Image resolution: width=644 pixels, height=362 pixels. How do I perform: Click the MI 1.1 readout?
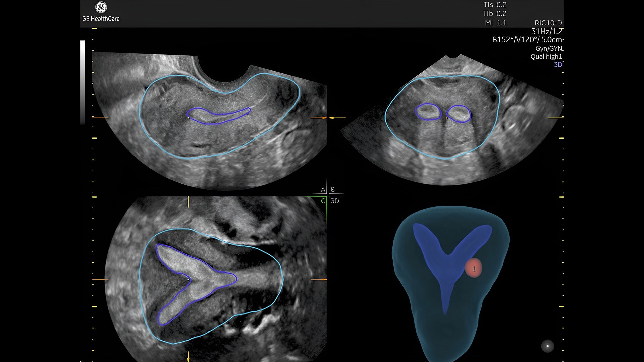pyautogui.click(x=495, y=23)
